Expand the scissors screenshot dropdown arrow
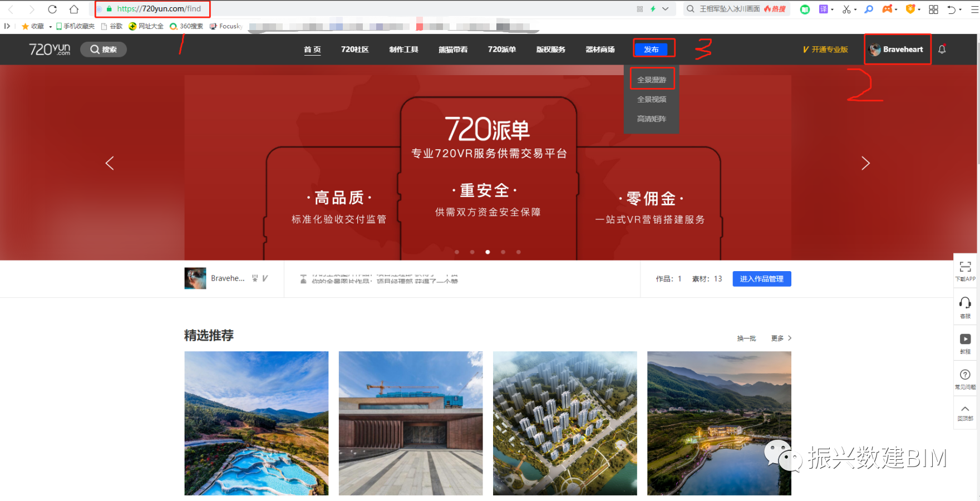 point(855,9)
